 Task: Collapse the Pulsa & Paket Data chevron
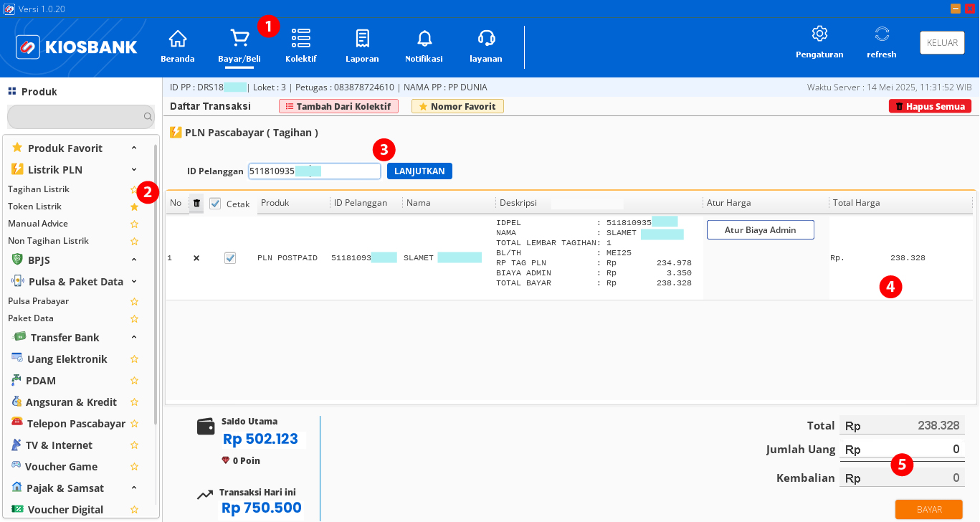point(134,281)
